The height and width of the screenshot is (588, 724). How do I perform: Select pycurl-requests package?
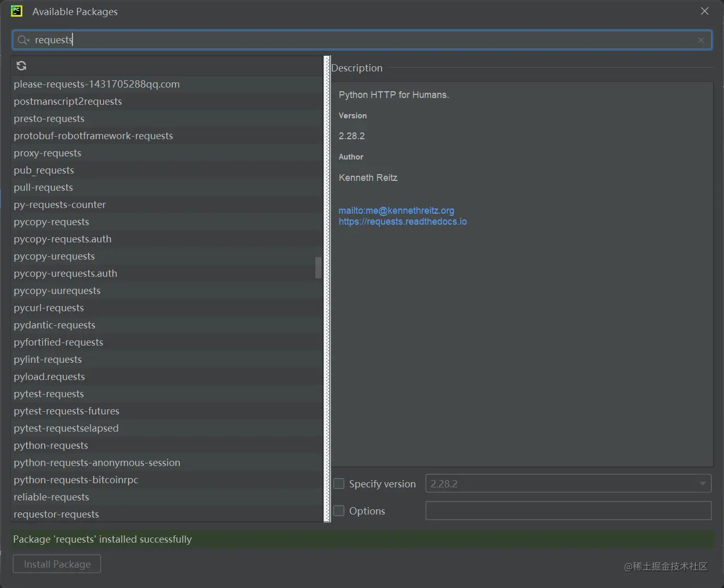click(x=167, y=308)
